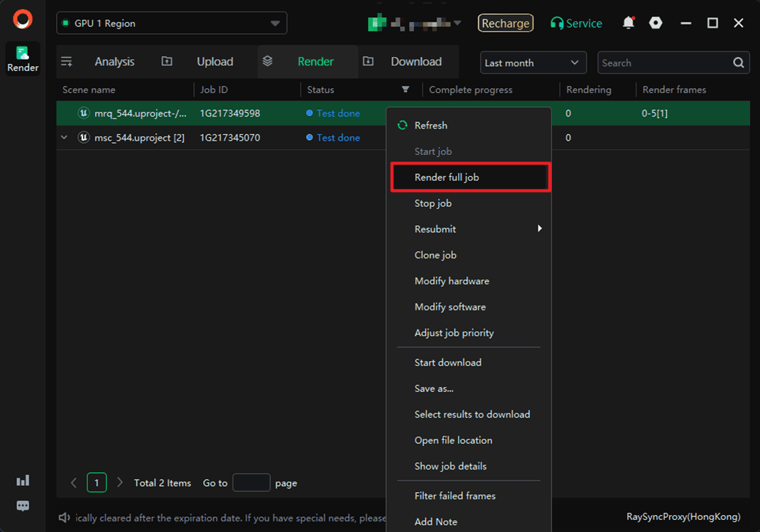The height and width of the screenshot is (532, 760).
Task: Open the feedback chat bubble icon
Action: coord(23,506)
